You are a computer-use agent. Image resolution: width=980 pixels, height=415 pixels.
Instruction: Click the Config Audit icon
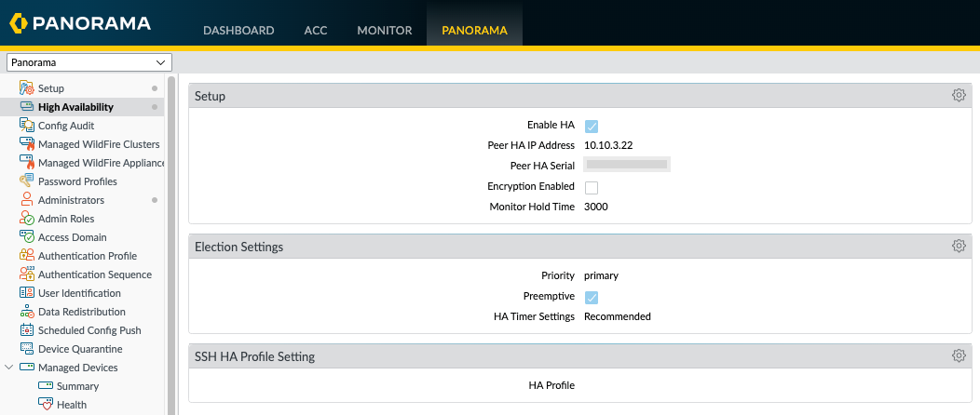point(26,126)
